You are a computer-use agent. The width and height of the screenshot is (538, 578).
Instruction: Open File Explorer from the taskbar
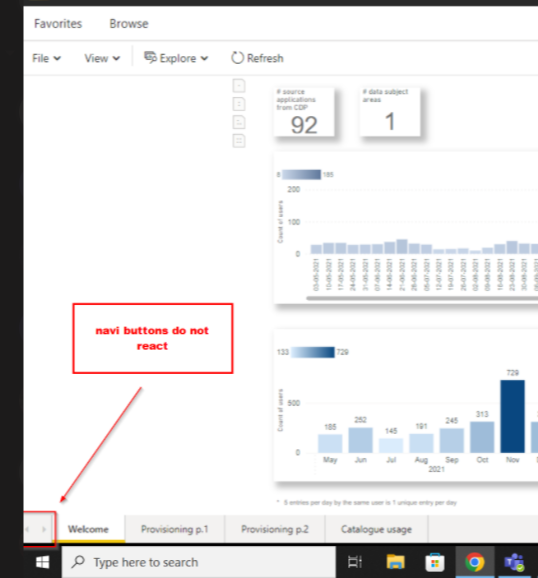(395, 562)
